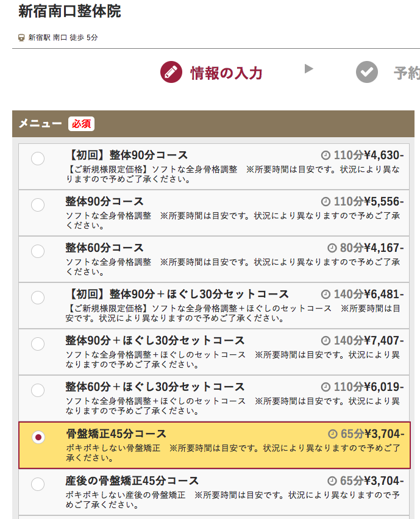
Task: Choose the 整体60分コース radio option
Action: 38,251
